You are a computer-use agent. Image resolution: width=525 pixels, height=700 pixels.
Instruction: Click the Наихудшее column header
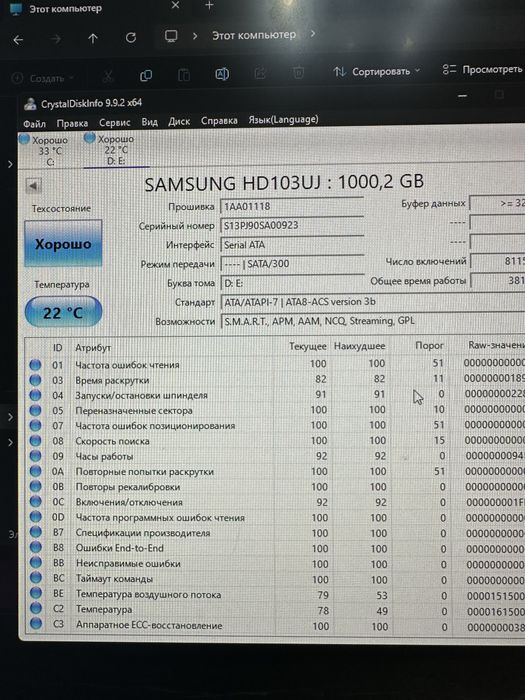[x=359, y=346]
